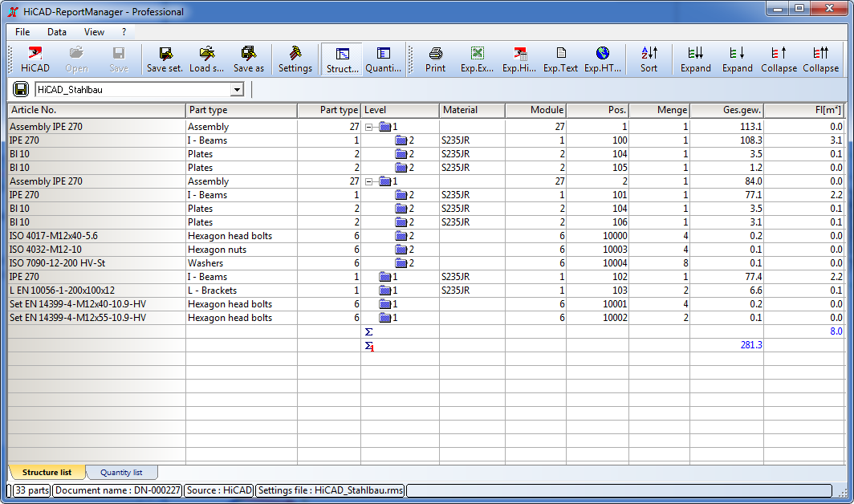This screenshot has width=854, height=504.
Task: Select the L EN 10056-1-200x100x12 article cell
Action: tap(96, 291)
